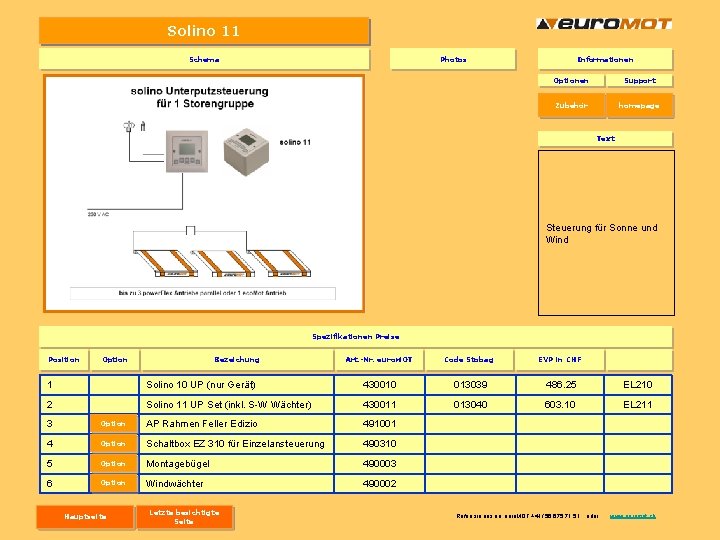Screen dimensions: 720x540
Task: Click code EL211
Action: (637, 405)
